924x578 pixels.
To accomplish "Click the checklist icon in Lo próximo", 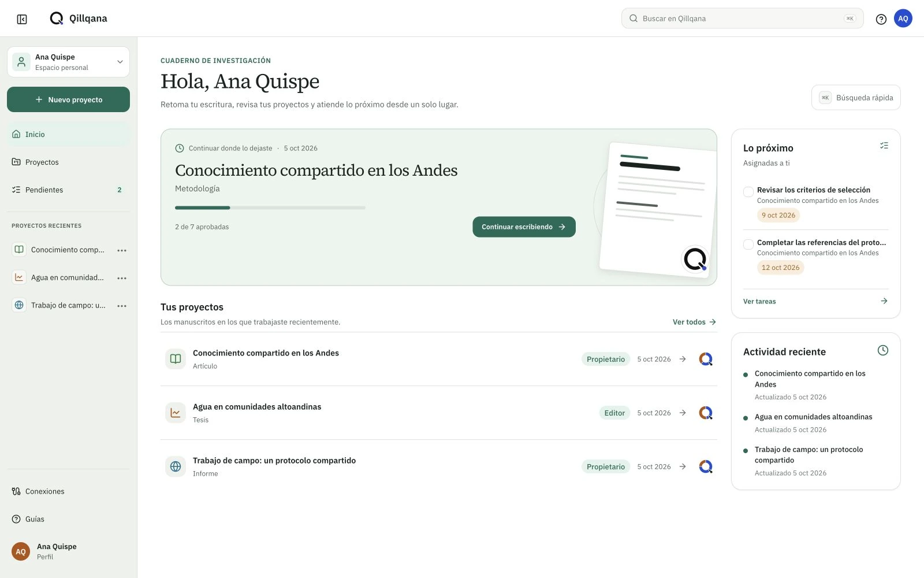I will tap(884, 146).
